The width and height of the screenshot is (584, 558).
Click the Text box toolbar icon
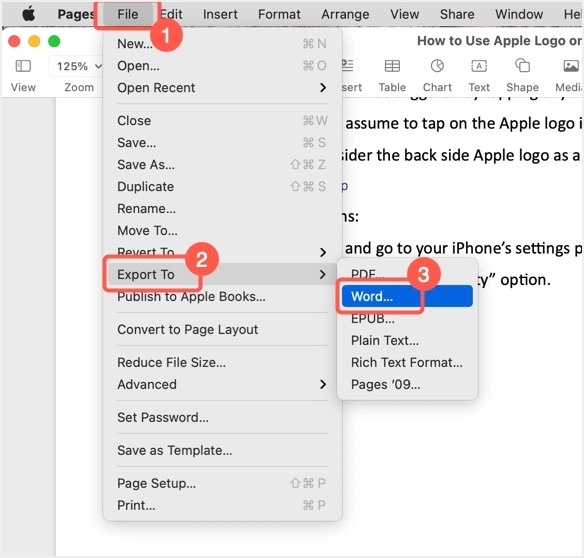tap(479, 66)
